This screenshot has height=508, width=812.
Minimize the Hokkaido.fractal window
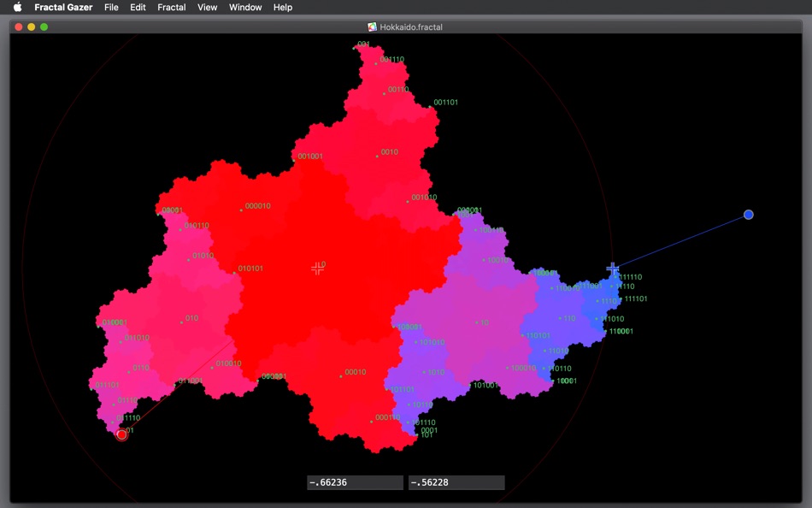tap(31, 27)
